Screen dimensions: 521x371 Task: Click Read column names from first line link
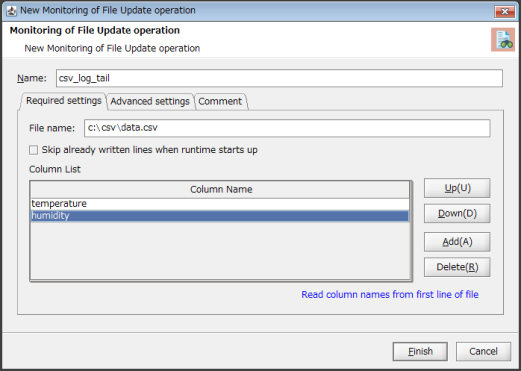[x=390, y=295]
